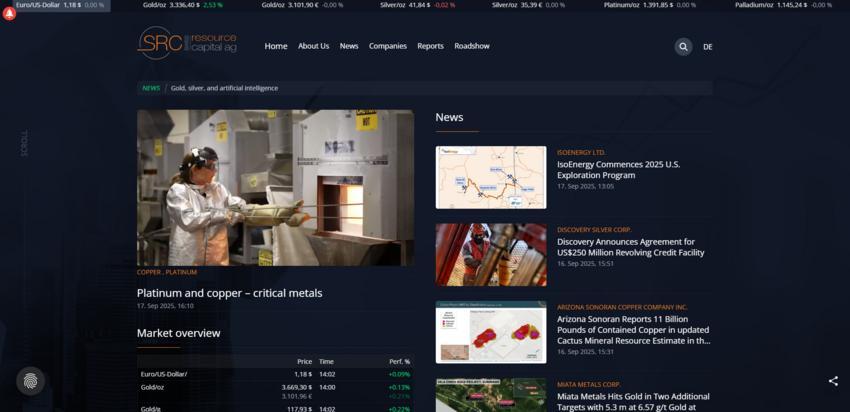Switch language to DE
The width and height of the screenshot is (850, 412).
(x=707, y=47)
